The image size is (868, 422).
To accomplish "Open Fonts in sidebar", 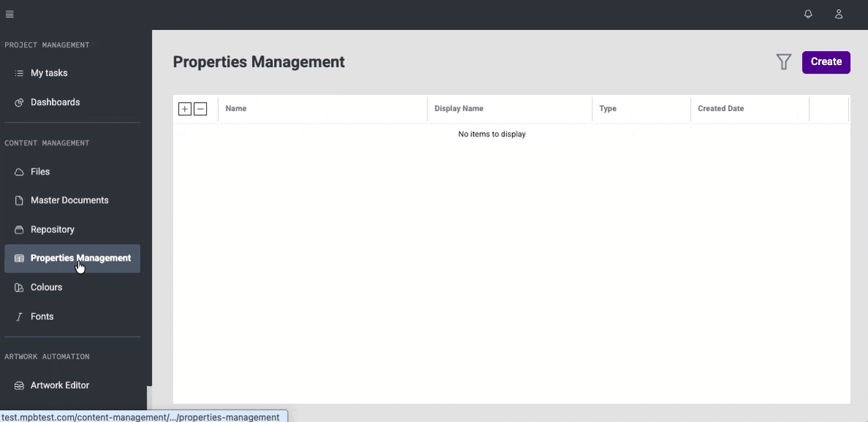I will point(72,317).
